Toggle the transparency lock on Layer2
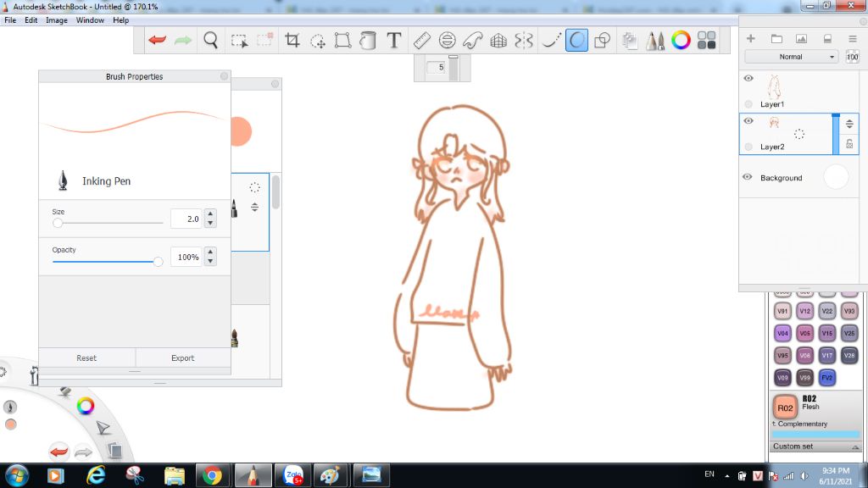 849,144
